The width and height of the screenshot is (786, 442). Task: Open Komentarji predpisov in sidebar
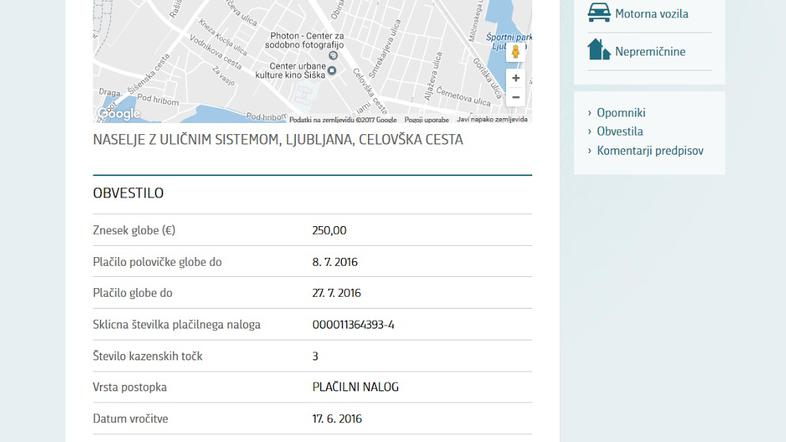point(650,150)
